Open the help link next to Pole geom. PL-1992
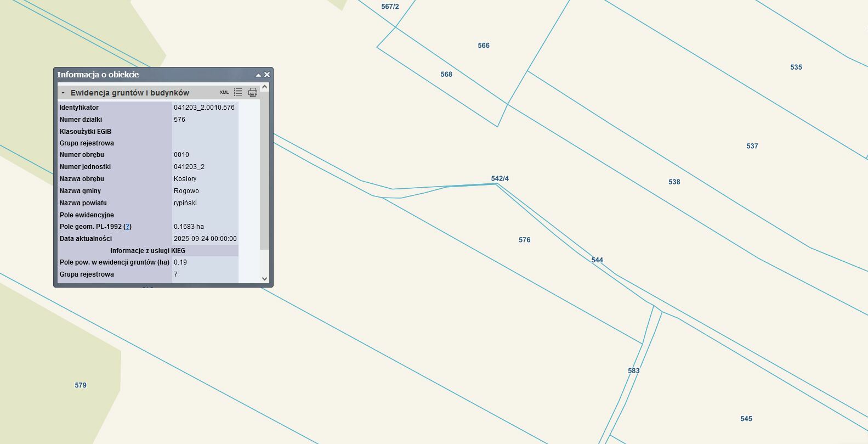This screenshot has height=444, width=868. click(128, 227)
